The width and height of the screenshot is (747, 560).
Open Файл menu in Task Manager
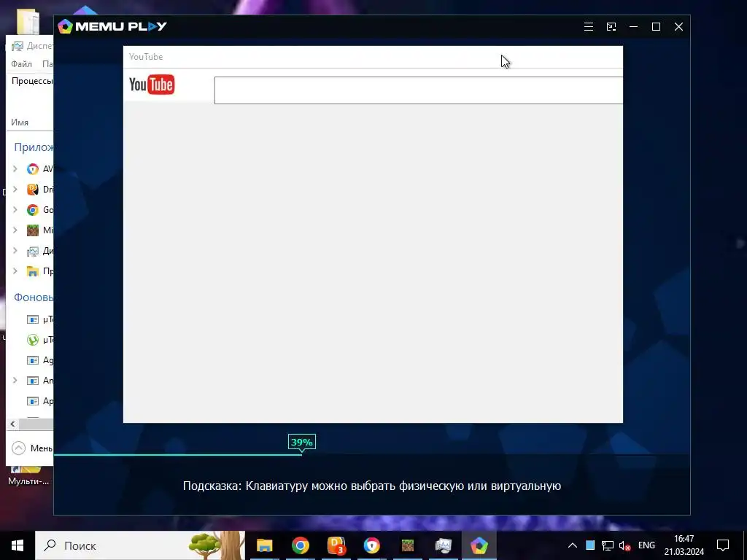21,64
